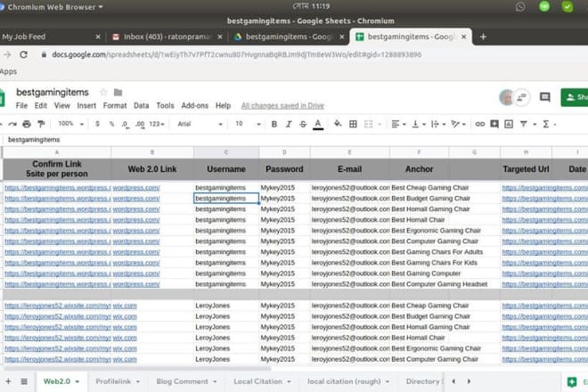Open the Data menu

pos(142,106)
